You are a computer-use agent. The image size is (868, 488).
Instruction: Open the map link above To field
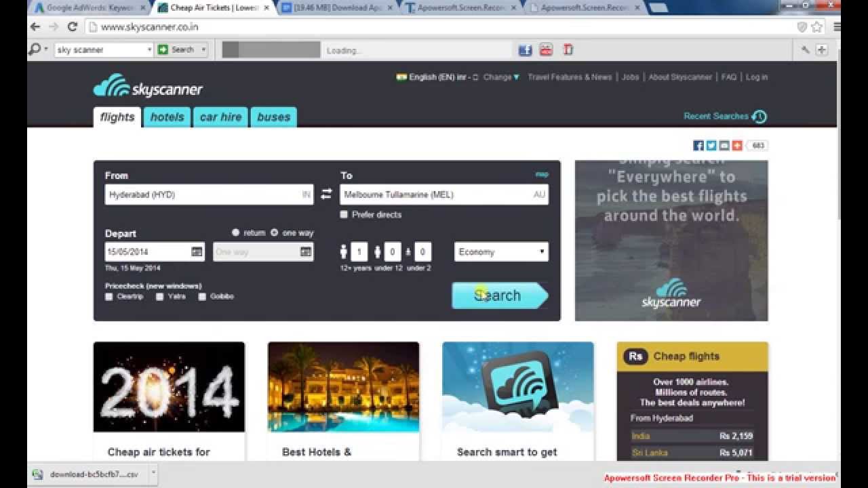pyautogui.click(x=542, y=174)
